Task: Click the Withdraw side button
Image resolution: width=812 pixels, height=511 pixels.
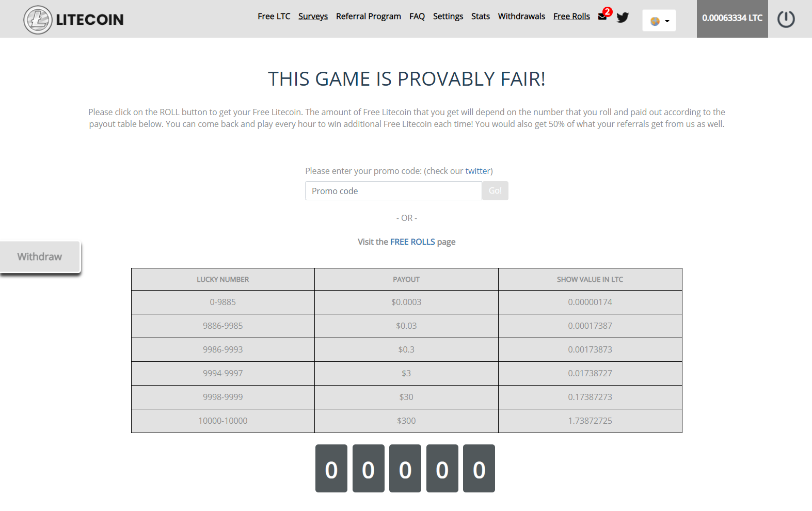Action: pos(40,257)
